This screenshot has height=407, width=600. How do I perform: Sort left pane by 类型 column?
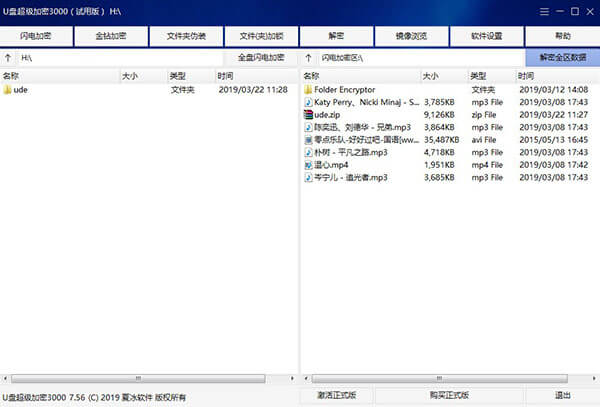(191, 76)
